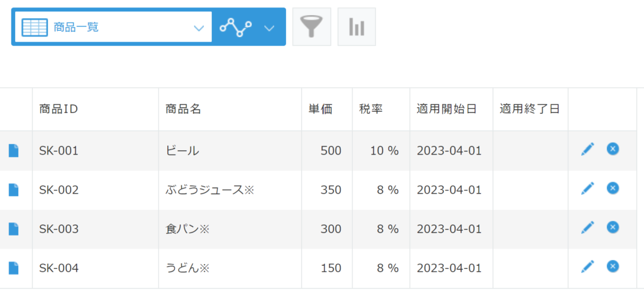Viewport: 644px width, 296px height.
Task: Edit the ぶどうジュース record with pencil
Action: pyautogui.click(x=587, y=188)
